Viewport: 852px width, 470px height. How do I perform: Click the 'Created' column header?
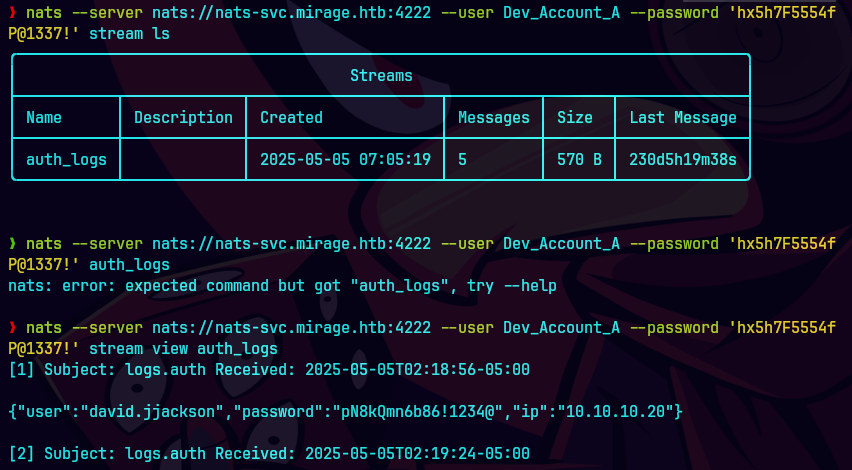point(291,117)
